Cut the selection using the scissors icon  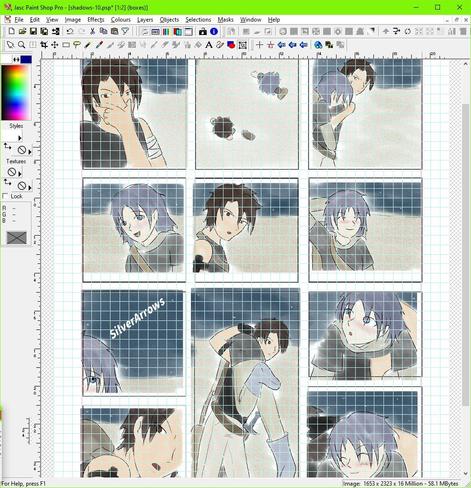[93, 31]
